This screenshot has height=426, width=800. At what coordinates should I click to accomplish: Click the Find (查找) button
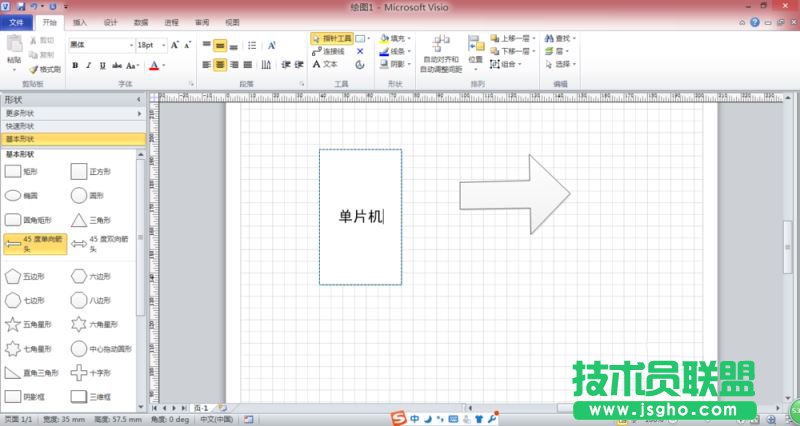[x=560, y=38]
